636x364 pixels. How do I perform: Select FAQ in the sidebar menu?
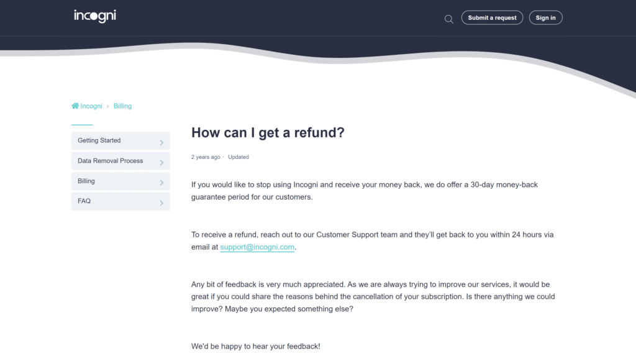(120, 201)
